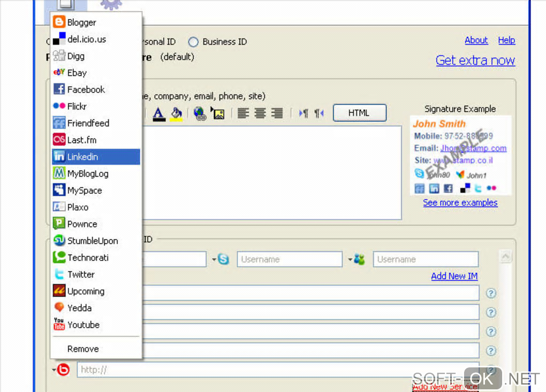The width and height of the screenshot is (546, 392).
Task: Click inside the signature text editor
Action: 271,173
